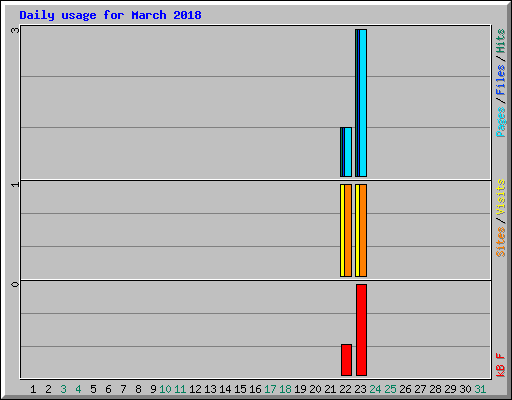Click day label 7 on the x-axis
This screenshot has height=400, width=512.
tap(123, 389)
